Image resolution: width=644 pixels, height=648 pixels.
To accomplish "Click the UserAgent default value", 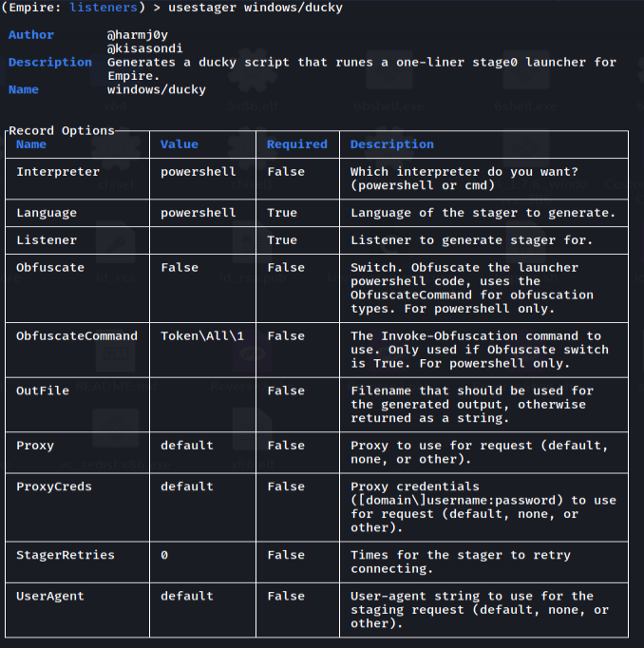I will point(187,596).
